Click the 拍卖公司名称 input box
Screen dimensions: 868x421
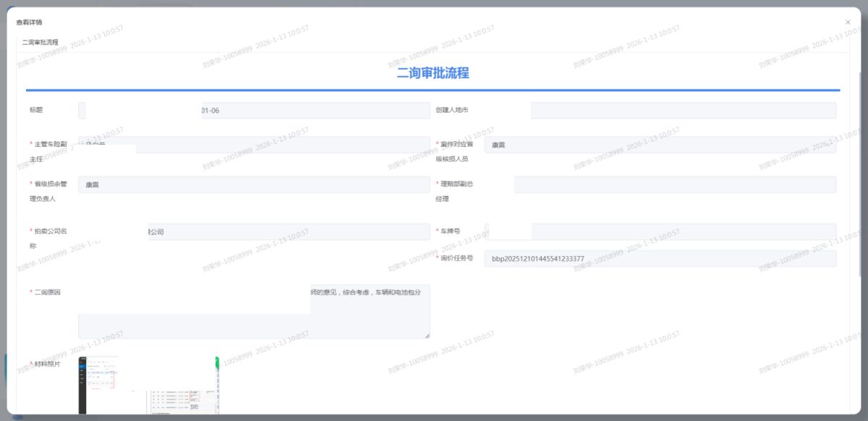(x=289, y=231)
